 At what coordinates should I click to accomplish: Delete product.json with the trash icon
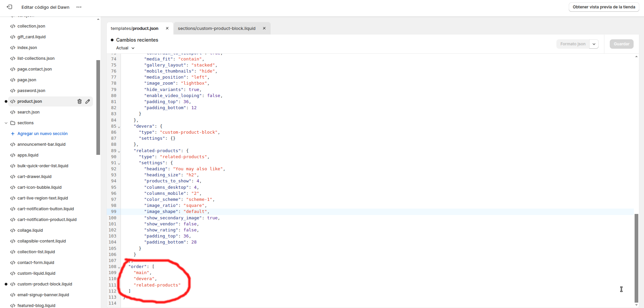(80, 101)
